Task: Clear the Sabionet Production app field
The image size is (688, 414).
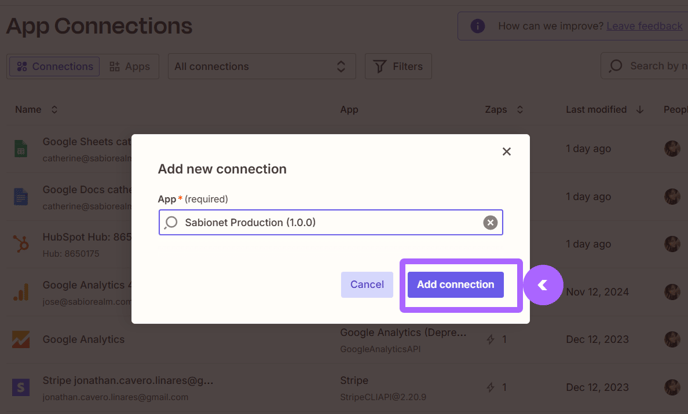Action: tap(490, 223)
